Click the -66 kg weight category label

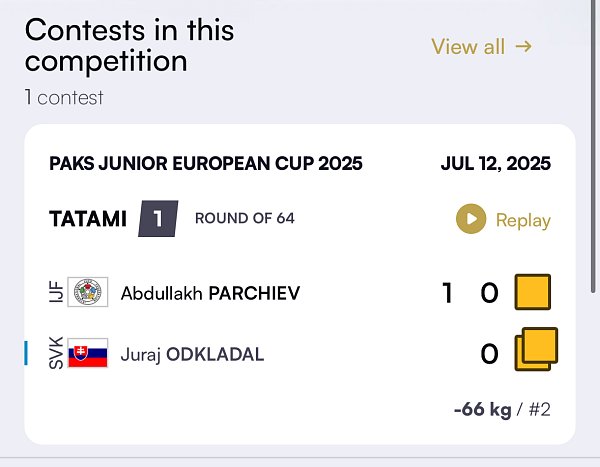[x=483, y=409]
